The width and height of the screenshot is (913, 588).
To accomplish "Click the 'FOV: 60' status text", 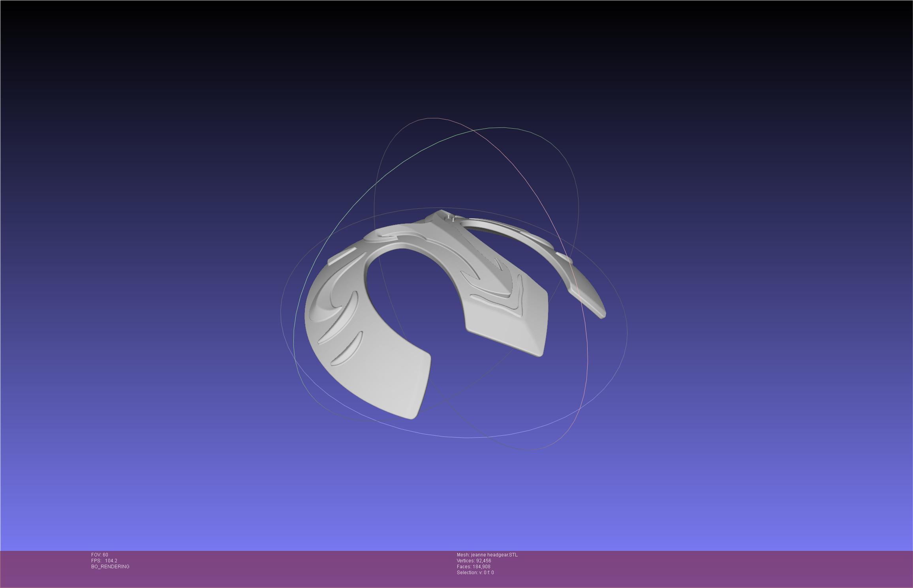I will (x=100, y=554).
